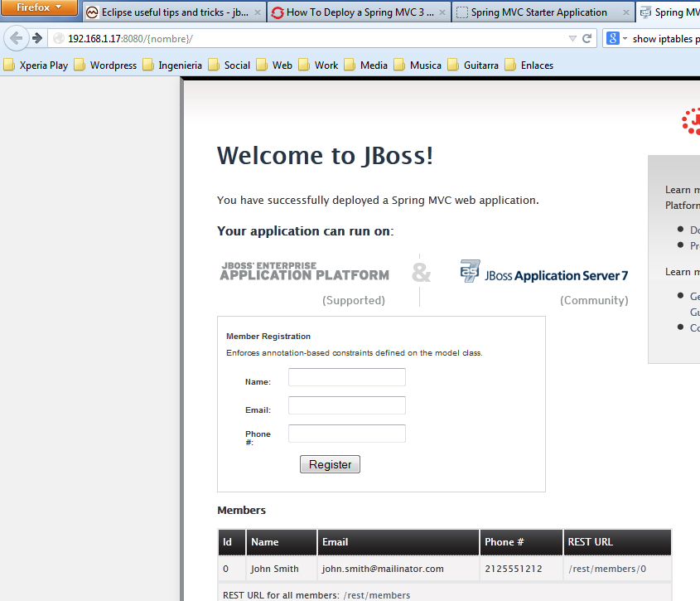
Task: Click the Id column header
Action: click(232, 542)
